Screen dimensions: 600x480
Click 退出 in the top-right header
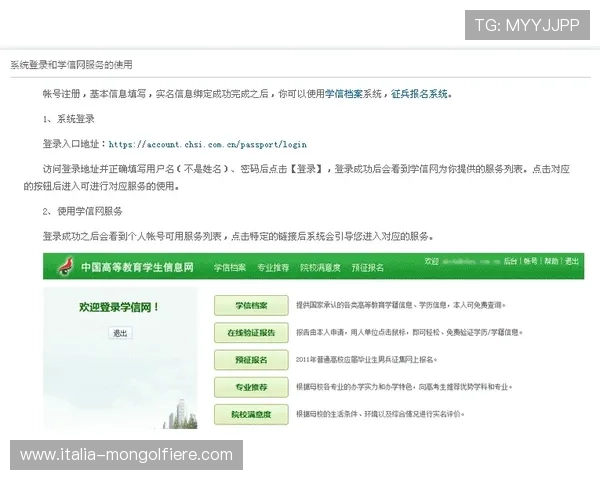pos(572,261)
